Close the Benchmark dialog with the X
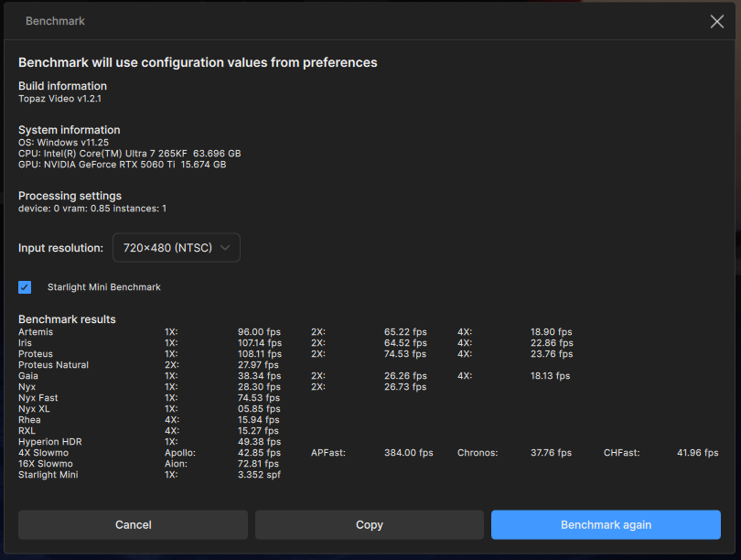 716,21
